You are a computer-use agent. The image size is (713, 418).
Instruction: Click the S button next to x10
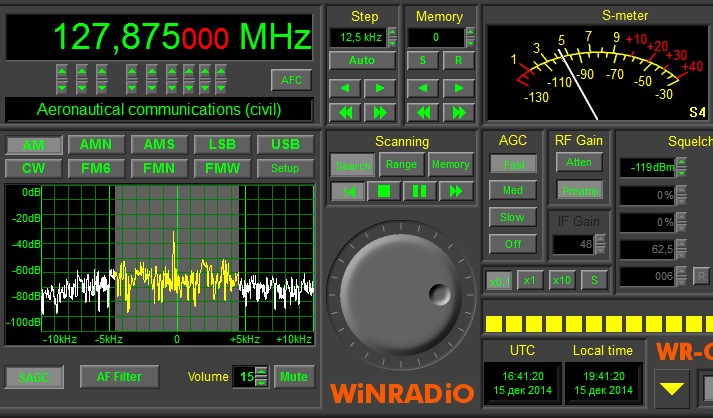pos(594,280)
